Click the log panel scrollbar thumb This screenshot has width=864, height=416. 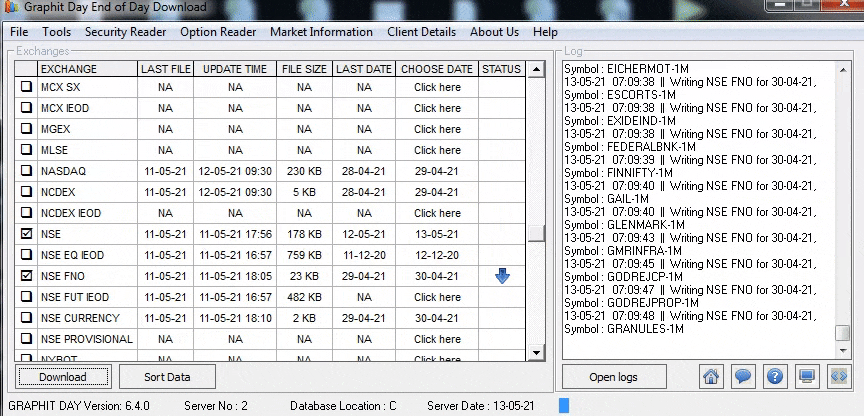(x=843, y=333)
